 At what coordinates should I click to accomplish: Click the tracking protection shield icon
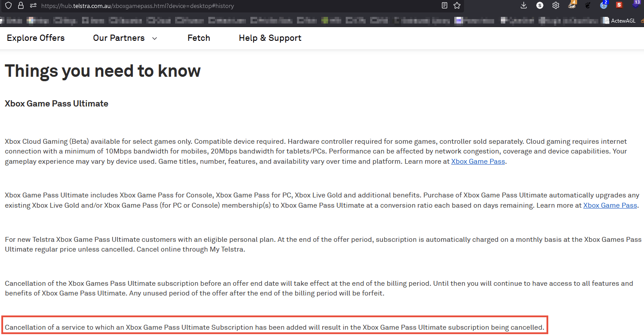[x=8, y=6]
